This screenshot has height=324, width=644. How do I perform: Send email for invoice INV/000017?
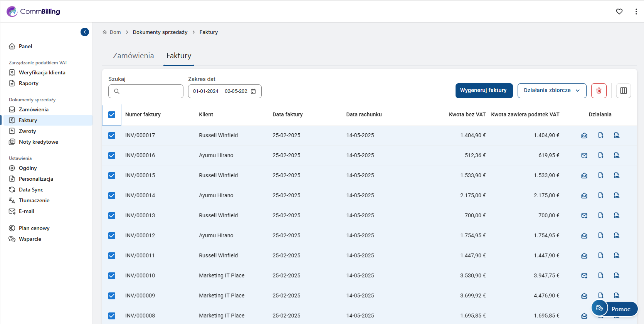pyautogui.click(x=584, y=136)
